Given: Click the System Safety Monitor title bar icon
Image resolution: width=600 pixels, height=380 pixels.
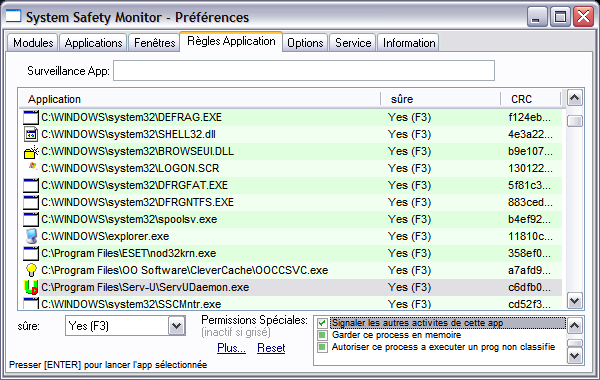Looking at the screenshot, I should (13, 16).
